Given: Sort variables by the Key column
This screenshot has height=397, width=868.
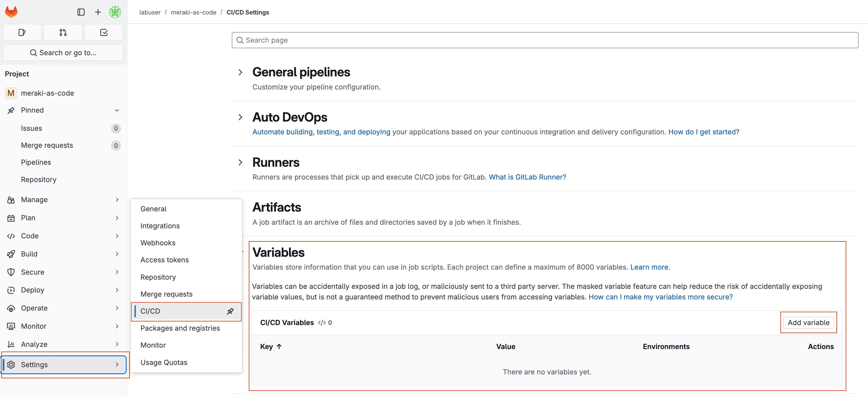Looking at the screenshot, I should (x=271, y=347).
